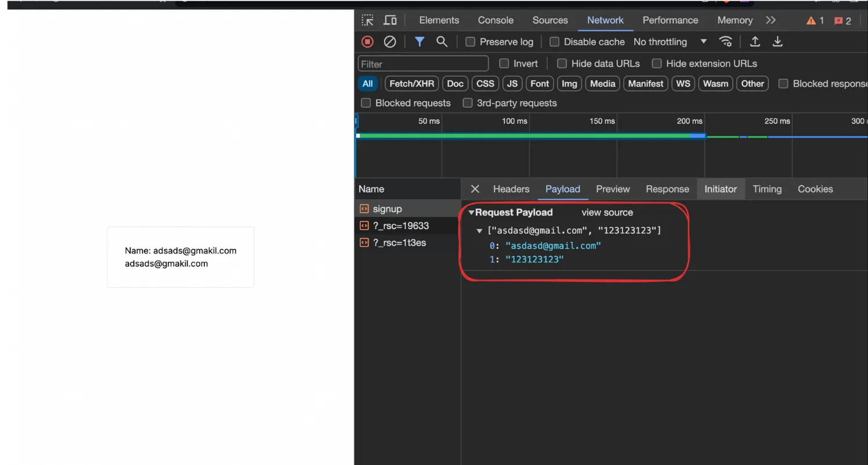Toggle the device toolbar icon
Image resolution: width=868 pixels, height=465 pixels.
390,20
